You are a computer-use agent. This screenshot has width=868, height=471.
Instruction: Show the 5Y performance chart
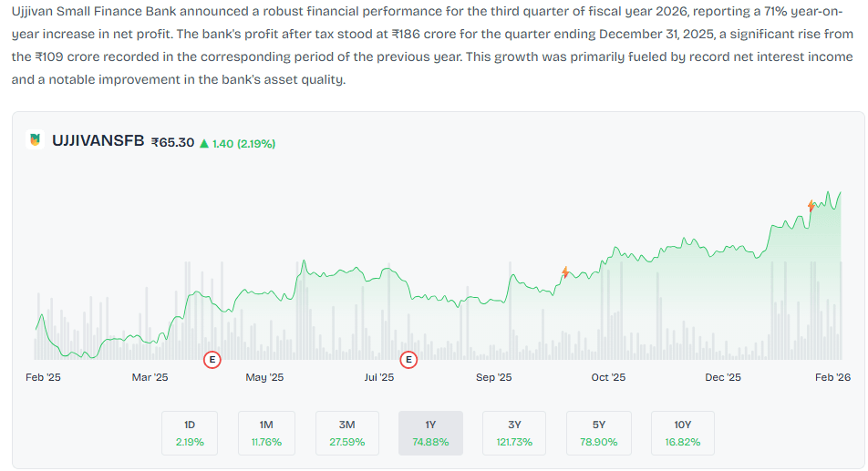point(598,433)
